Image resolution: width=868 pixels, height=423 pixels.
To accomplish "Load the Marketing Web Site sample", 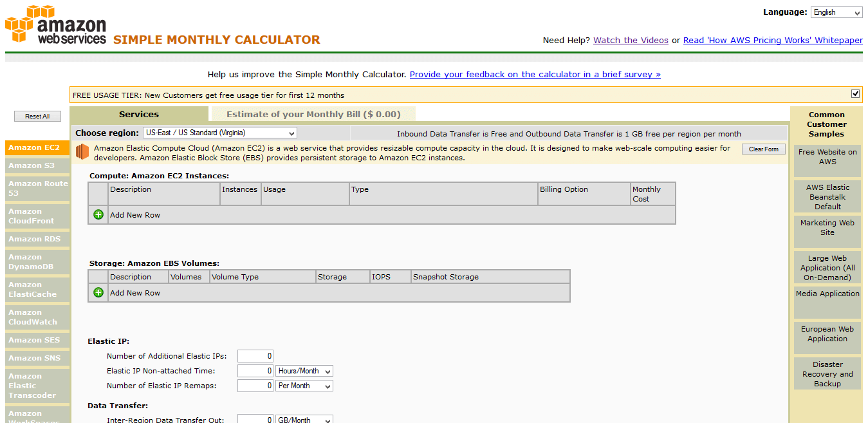I will pos(827,232).
